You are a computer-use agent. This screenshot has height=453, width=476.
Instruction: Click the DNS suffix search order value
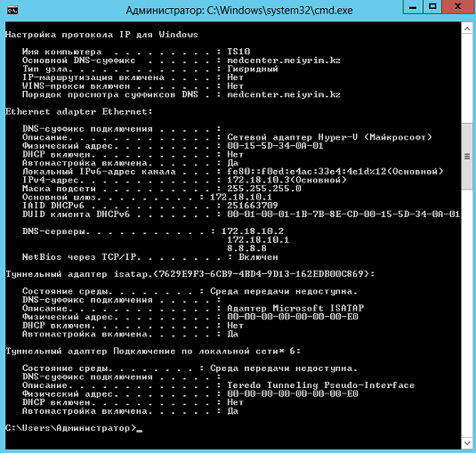(x=284, y=94)
